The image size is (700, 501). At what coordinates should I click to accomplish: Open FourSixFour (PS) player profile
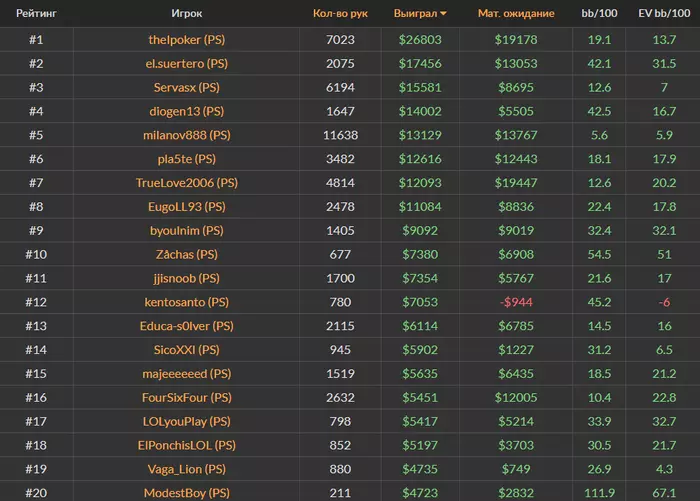[186, 397]
